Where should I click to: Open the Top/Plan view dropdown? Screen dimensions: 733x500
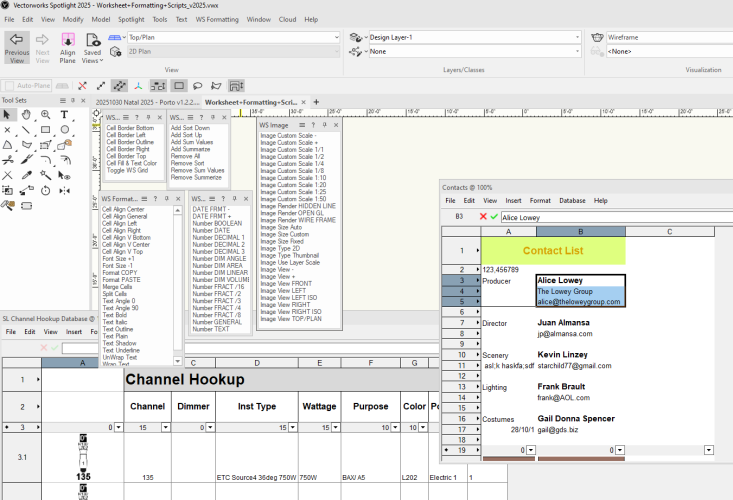228,37
